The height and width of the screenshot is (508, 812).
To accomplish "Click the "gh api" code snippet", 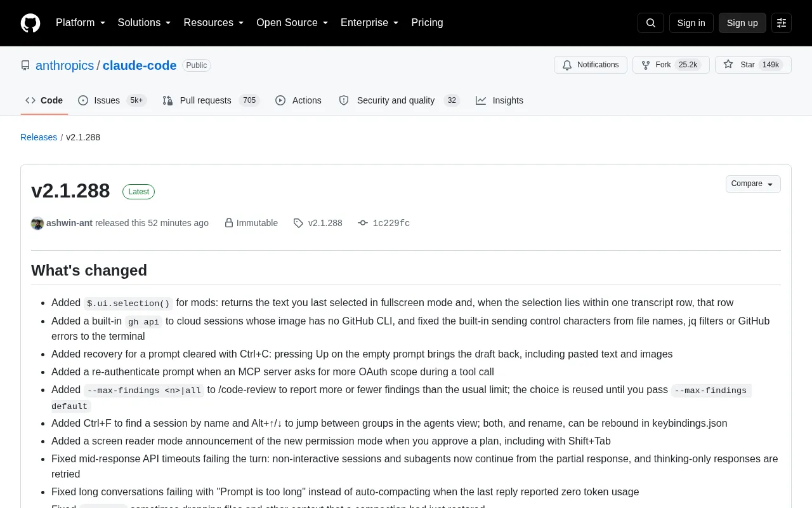I will click(143, 322).
